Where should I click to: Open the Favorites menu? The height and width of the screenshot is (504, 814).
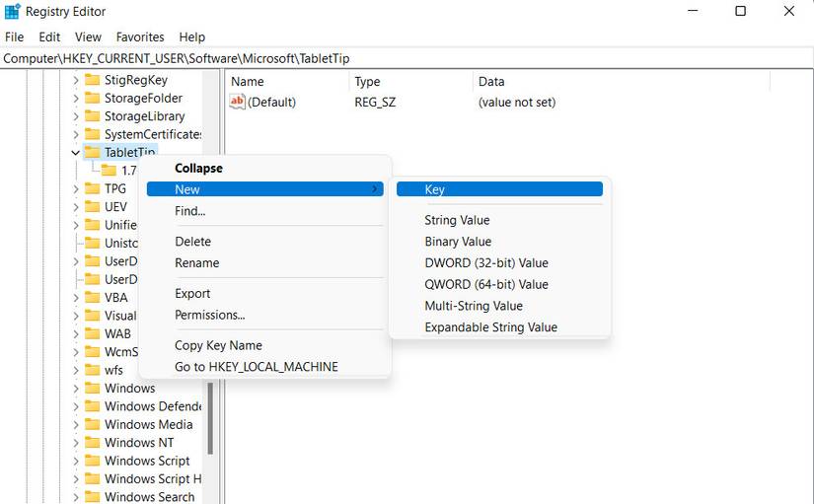pyautogui.click(x=140, y=36)
